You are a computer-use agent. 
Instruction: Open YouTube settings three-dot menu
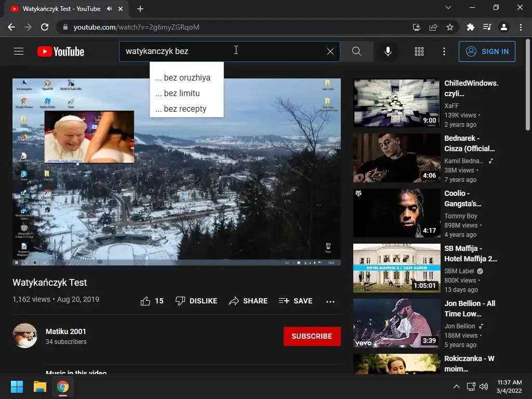coord(444,51)
